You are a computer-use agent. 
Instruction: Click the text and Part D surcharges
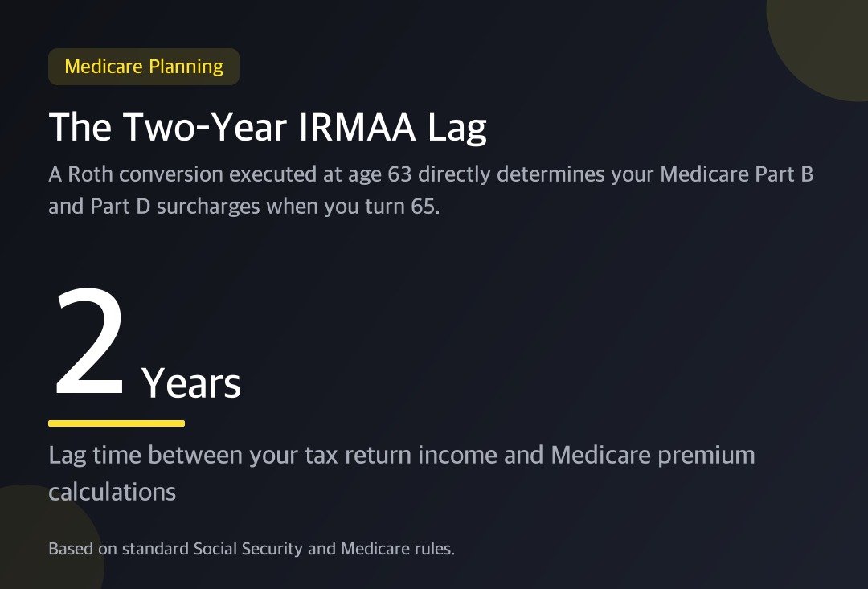pyautogui.click(x=154, y=207)
